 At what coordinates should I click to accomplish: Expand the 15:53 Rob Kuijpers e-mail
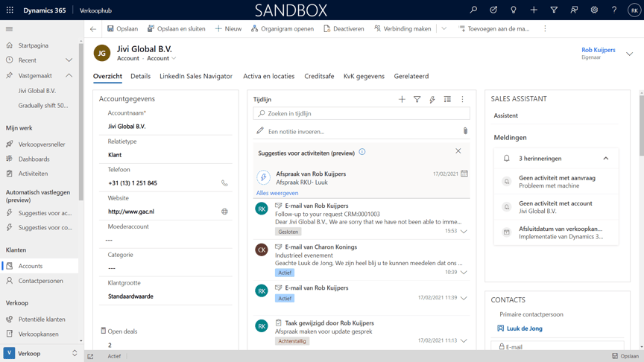click(x=464, y=232)
